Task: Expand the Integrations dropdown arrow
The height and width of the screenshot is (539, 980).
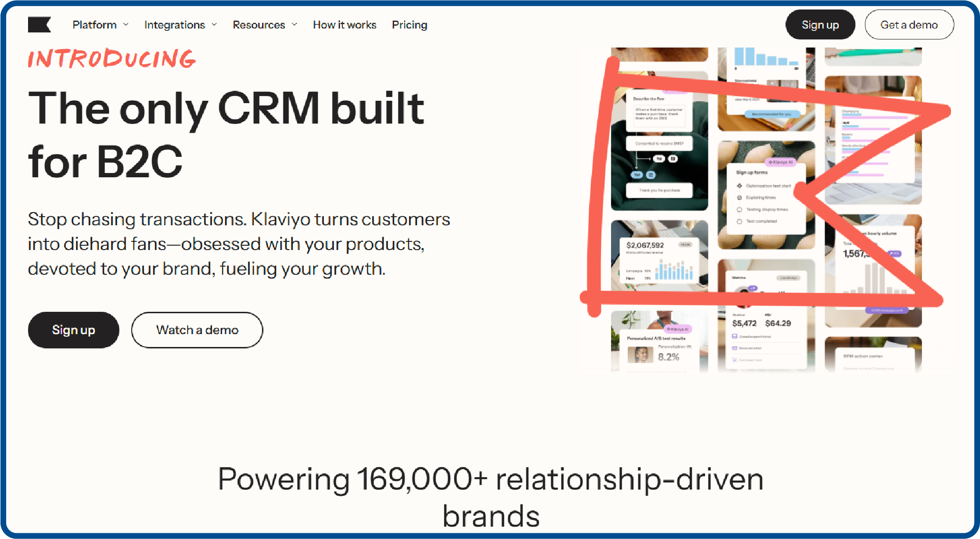Action: pyautogui.click(x=214, y=25)
